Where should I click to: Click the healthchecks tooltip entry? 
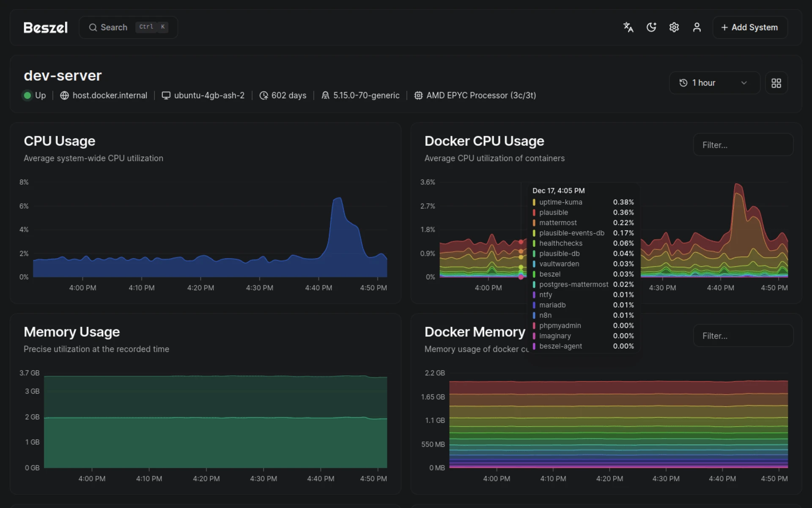click(x=583, y=243)
